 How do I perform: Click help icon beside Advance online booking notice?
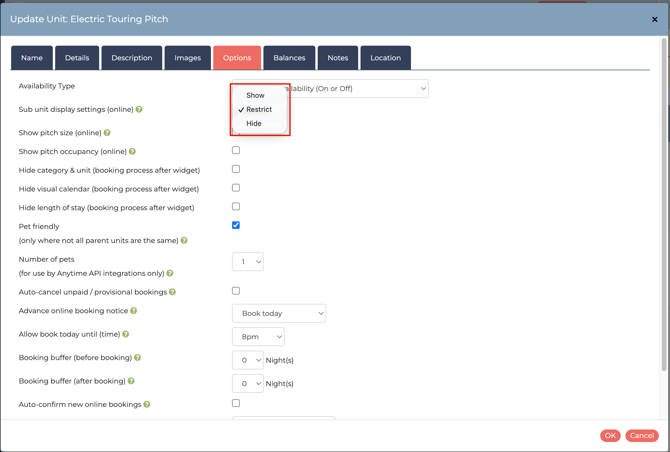pyautogui.click(x=133, y=311)
